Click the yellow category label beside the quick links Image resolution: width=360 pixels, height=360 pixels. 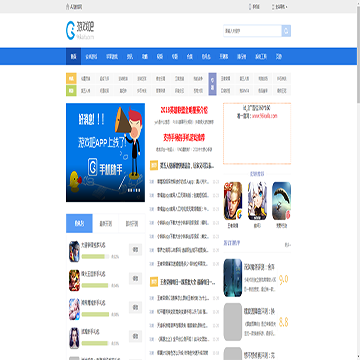tap(71, 78)
